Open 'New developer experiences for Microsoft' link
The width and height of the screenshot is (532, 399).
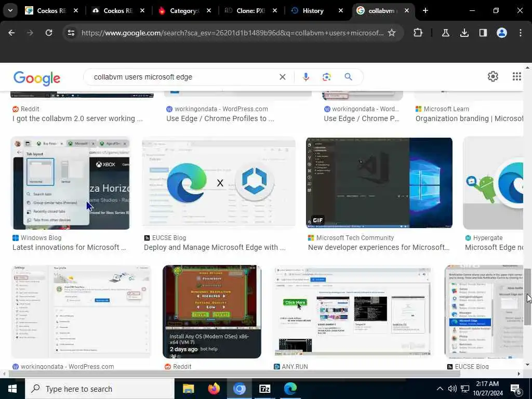coord(378,247)
